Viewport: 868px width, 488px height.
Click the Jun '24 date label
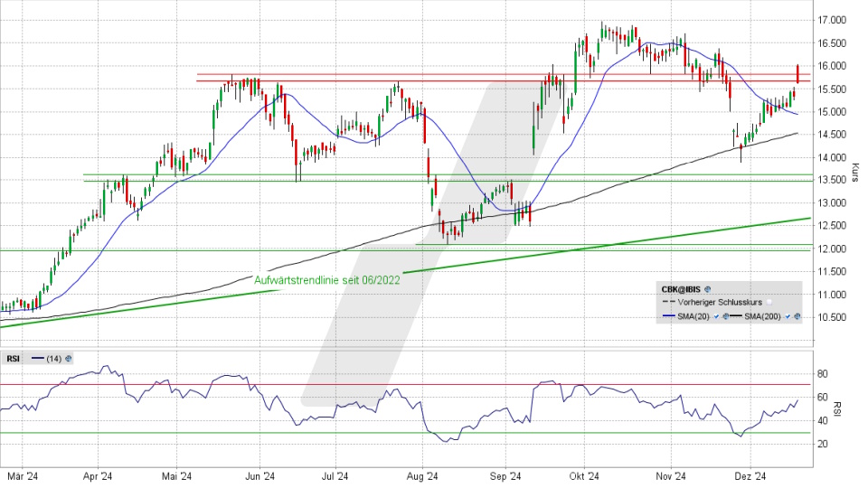click(x=259, y=476)
